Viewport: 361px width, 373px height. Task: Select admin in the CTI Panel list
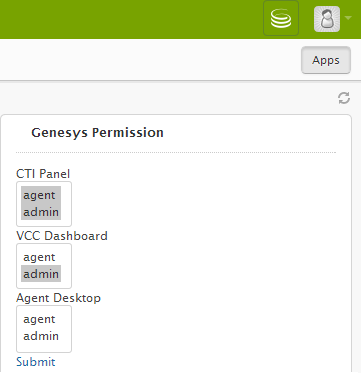pyautogui.click(x=41, y=212)
